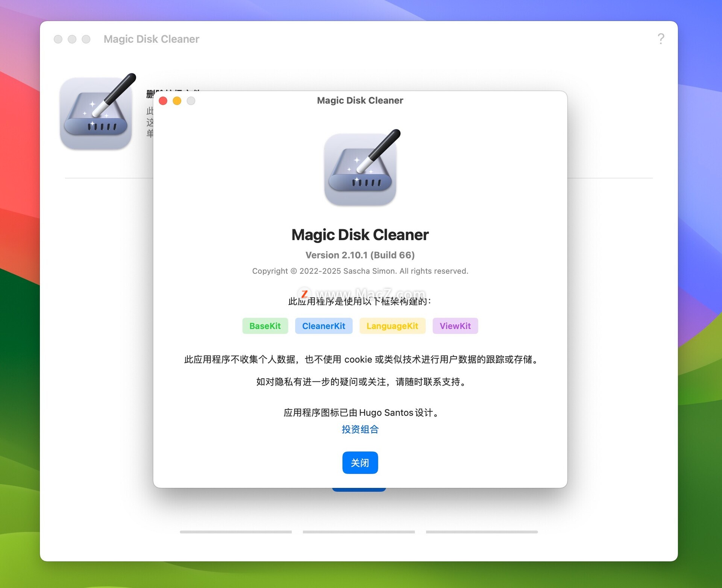The height and width of the screenshot is (588, 722).
Task: Minimize the About dialog with yellow button
Action: point(177,101)
